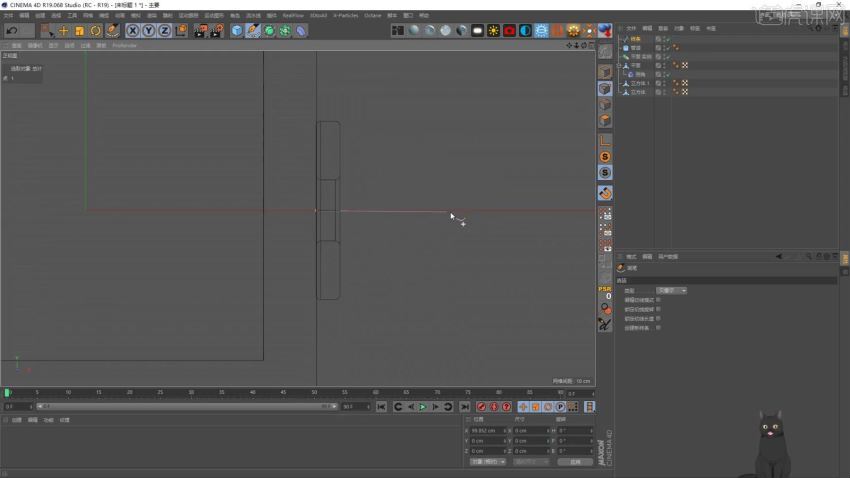
Task: Click the phong tag on 立方体 row
Action: tap(676, 92)
